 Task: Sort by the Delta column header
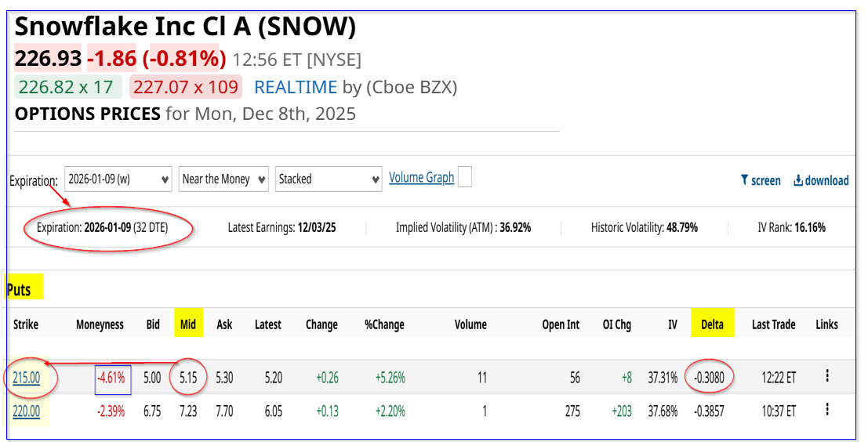(712, 324)
